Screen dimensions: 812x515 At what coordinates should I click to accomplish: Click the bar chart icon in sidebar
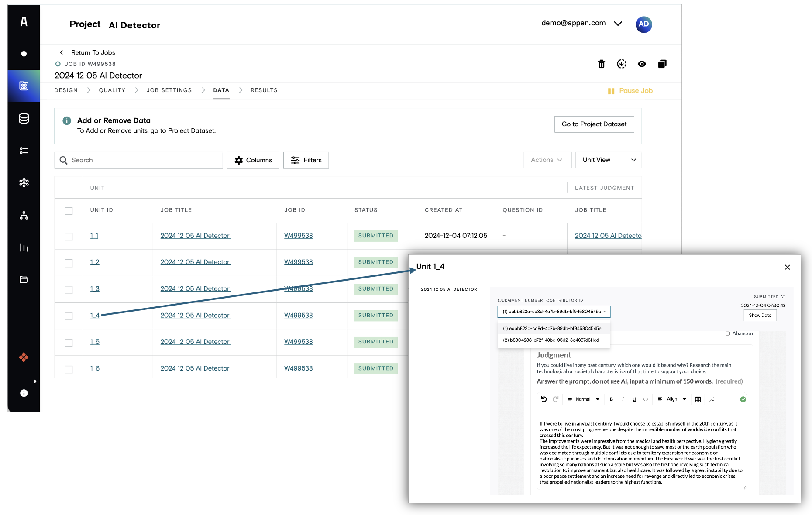(x=24, y=247)
